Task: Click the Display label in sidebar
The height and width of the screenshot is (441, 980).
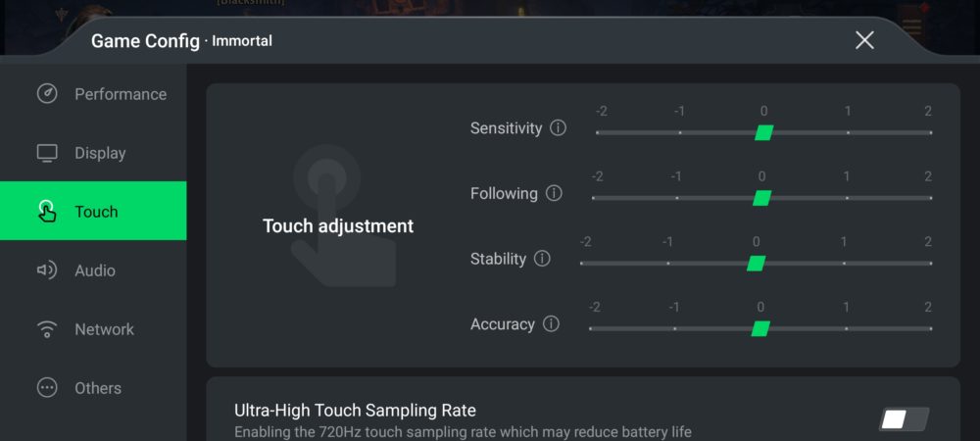Action: click(100, 153)
